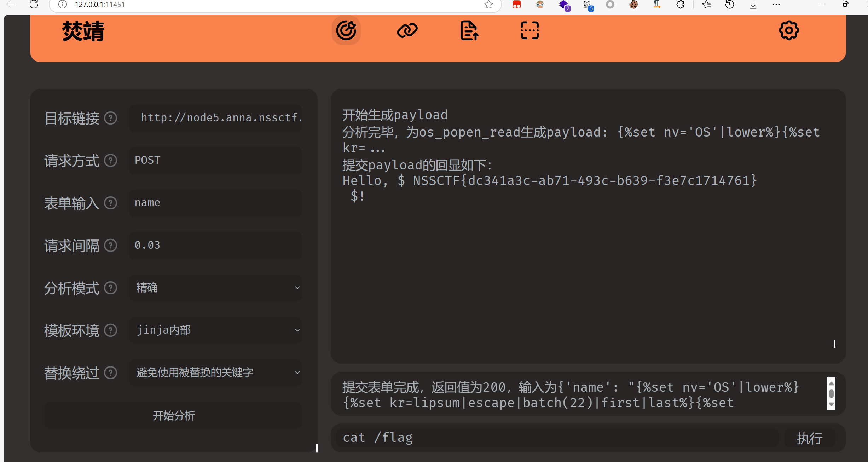
Task: Click the log box scrollbar up arrow
Action: (831, 383)
